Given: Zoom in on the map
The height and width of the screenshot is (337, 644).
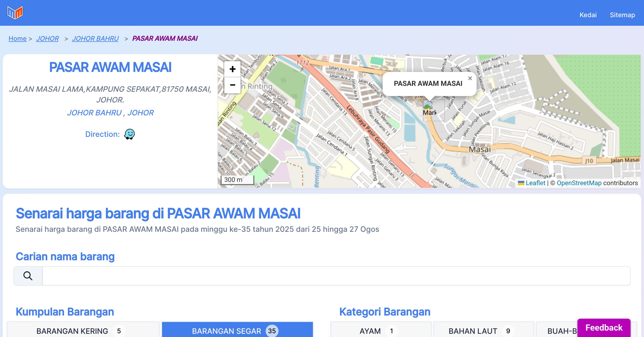Looking at the screenshot, I should coord(232,69).
